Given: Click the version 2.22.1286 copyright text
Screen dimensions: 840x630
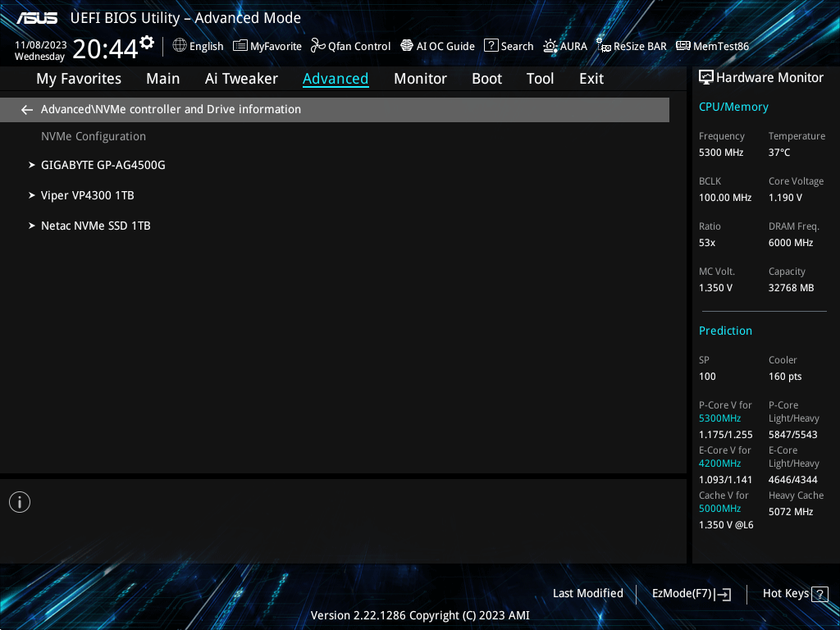Looking at the screenshot, I should click(420, 615).
